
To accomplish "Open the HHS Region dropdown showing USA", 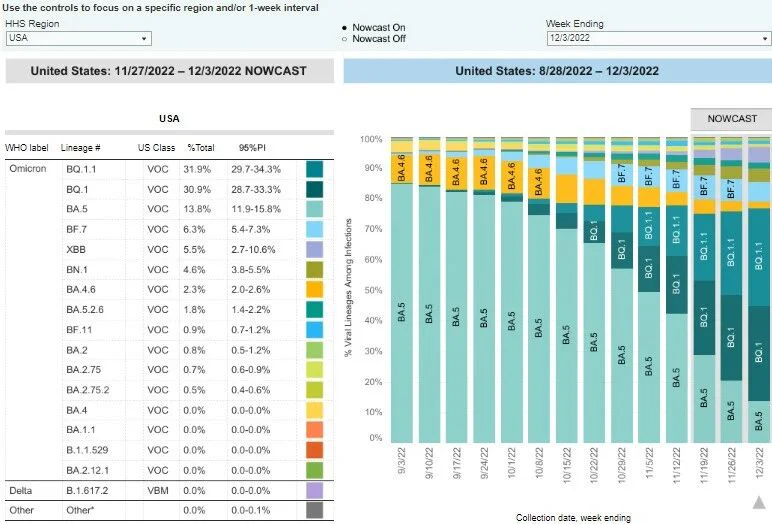I will [x=79, y=38].
